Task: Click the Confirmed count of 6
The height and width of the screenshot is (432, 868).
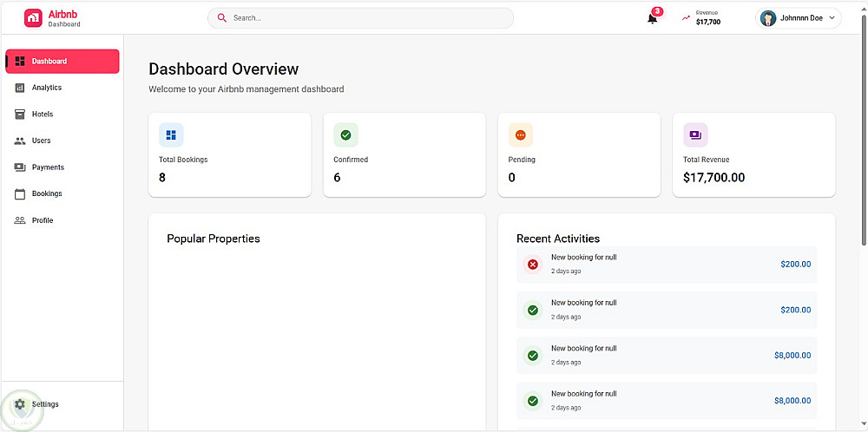Action: coord(337,178)
